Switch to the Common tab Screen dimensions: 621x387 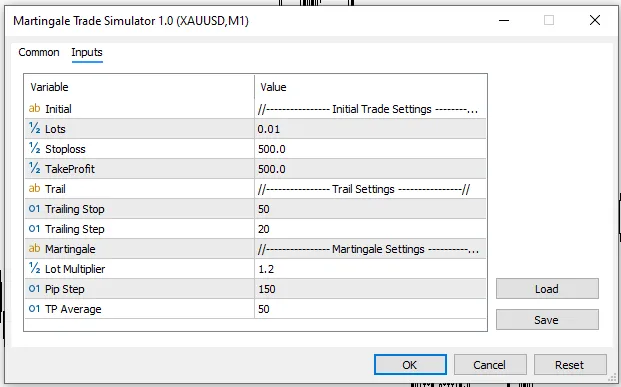39,52
